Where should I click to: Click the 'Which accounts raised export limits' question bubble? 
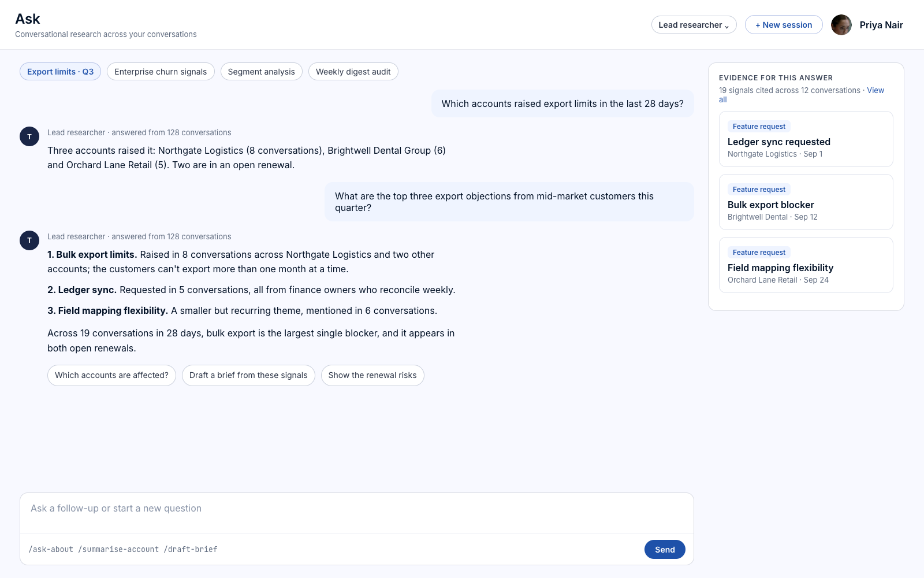click(562, 103)
